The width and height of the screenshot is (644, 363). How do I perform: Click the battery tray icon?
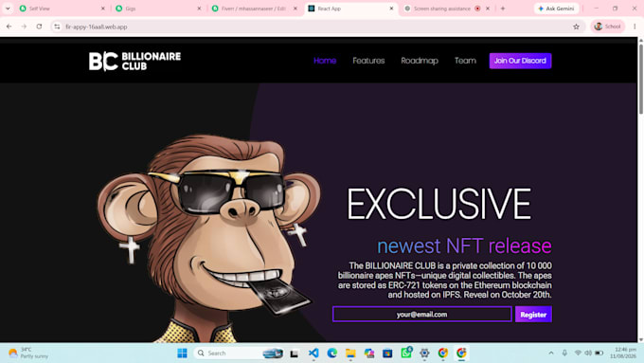pyautogui.click(x=599, y=354)
